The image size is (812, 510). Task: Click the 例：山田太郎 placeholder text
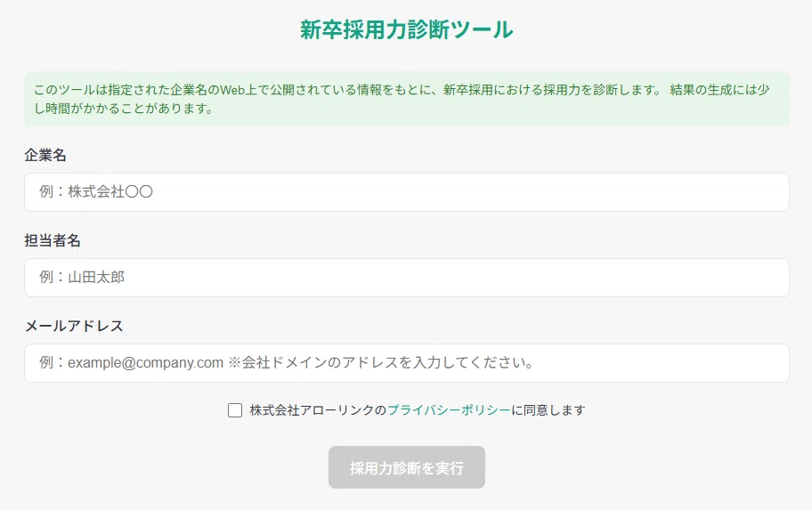[82, 278]
